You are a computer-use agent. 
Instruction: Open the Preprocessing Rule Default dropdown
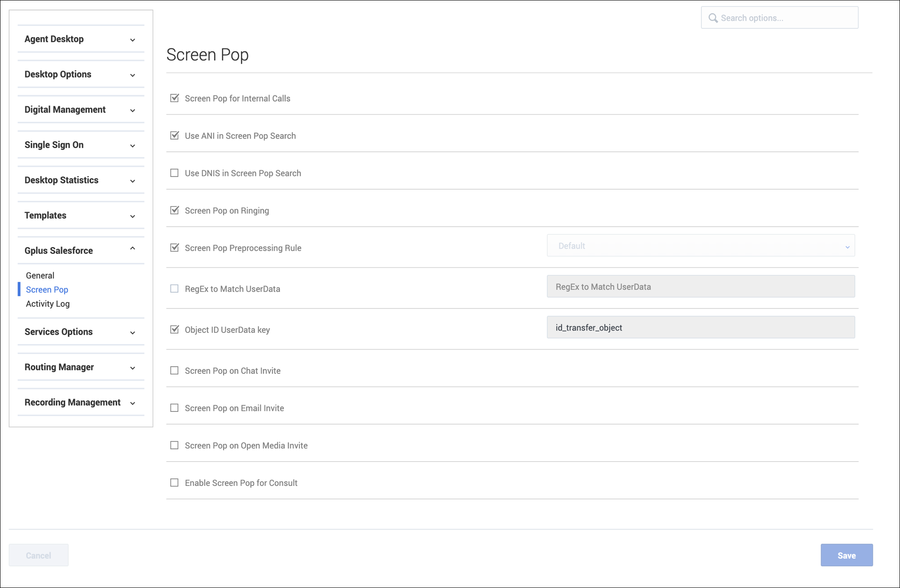pyautogui.click(x=700, y=246)
